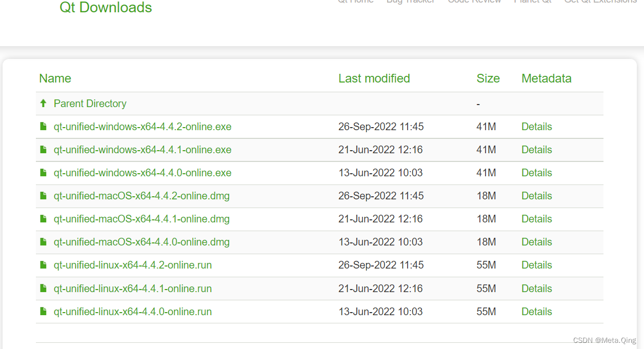
Task: Sort by the Last modified header
Action: (x=374, y=78)
